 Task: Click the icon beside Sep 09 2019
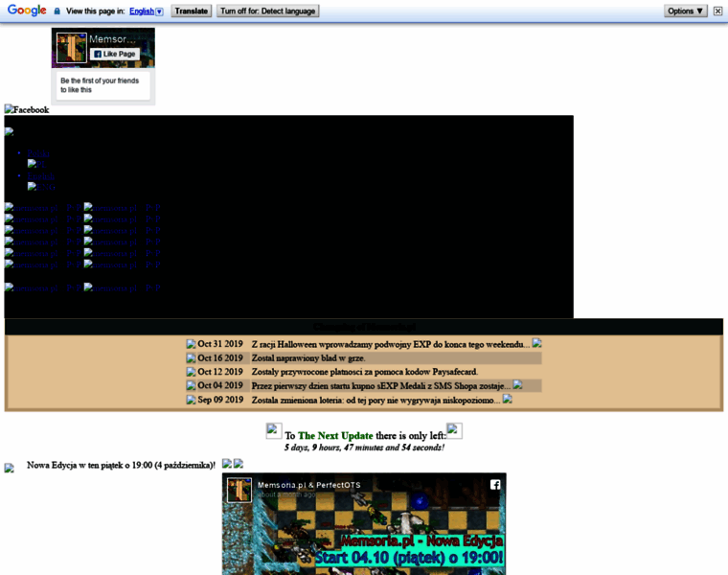pyautogui.click(x=191, y=400)
